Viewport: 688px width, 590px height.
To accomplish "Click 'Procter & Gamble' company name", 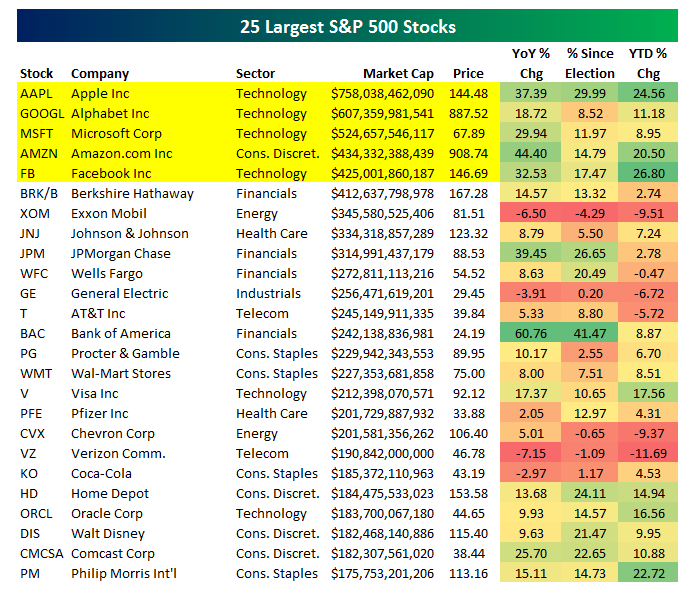I will click(125, 354).
